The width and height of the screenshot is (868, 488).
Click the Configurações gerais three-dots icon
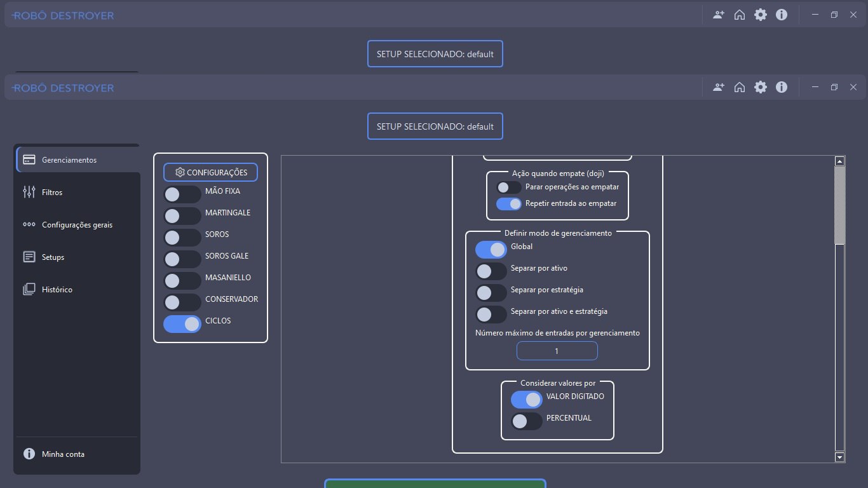pyautogui.click(x=29, y=224)
